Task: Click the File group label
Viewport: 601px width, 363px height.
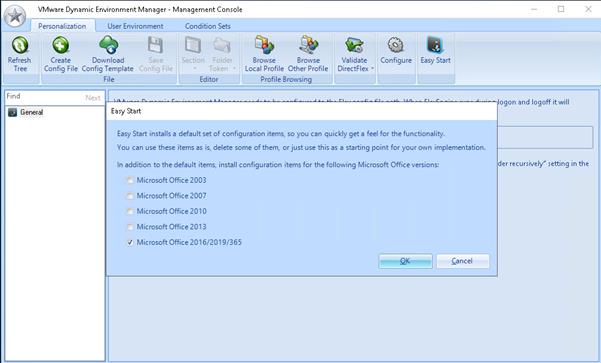Action: pyautogui.click(x=109, y=79)
